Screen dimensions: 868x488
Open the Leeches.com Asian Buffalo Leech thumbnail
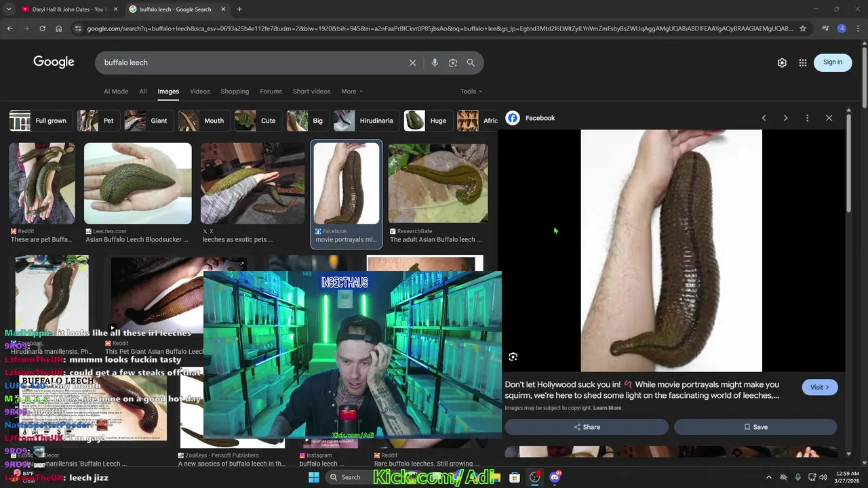click(138, 183)
